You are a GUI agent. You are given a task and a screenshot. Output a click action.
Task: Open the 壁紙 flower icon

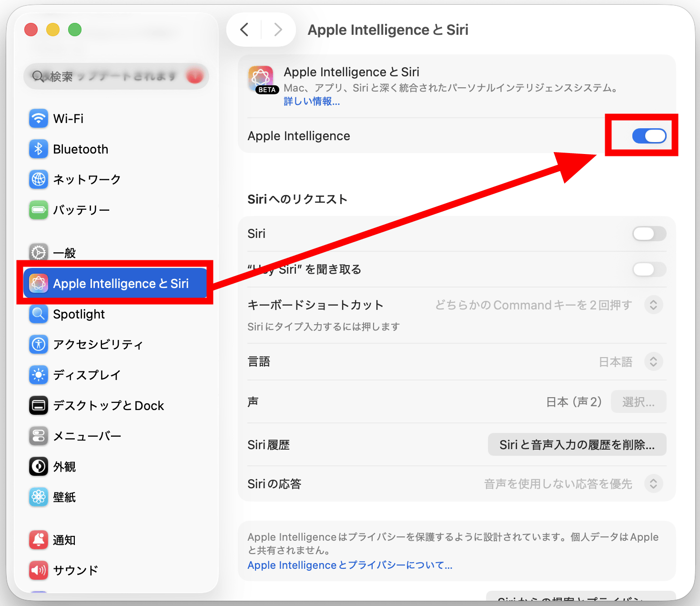(39, 497)
